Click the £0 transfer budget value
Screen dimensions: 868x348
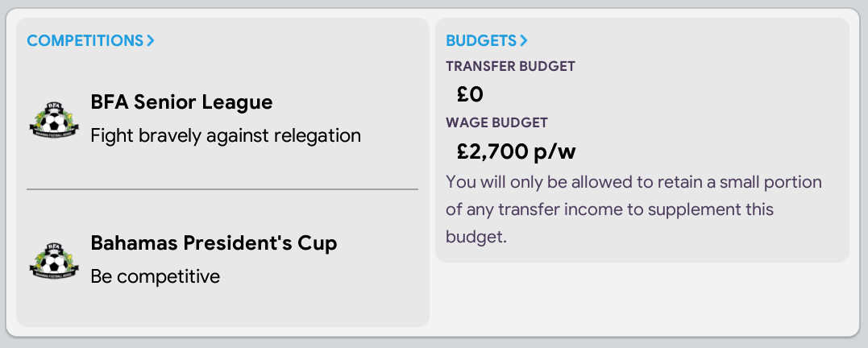470,94
